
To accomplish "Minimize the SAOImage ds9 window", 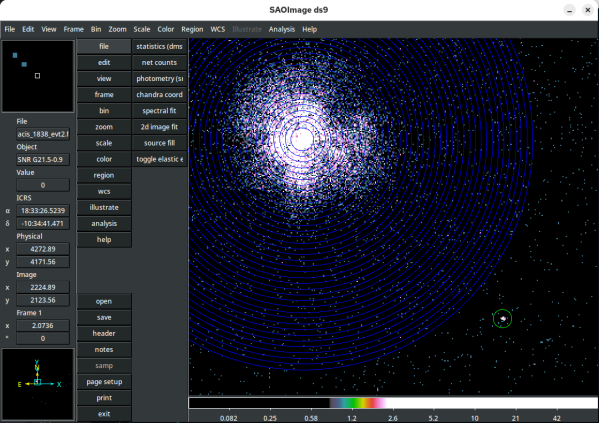I will click(x=570, y=10).
